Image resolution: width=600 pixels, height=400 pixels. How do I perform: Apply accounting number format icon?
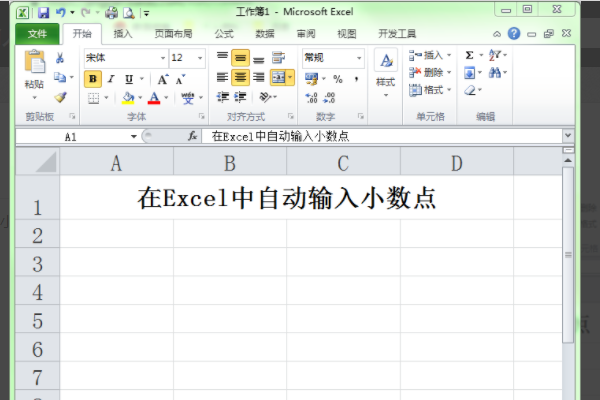[x=311, y=79]
